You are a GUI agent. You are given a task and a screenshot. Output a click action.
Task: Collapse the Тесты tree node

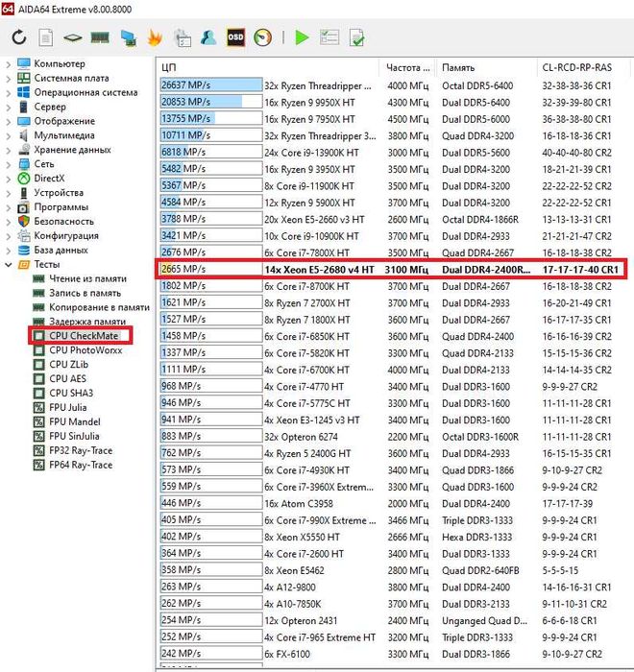click(8, 265)
